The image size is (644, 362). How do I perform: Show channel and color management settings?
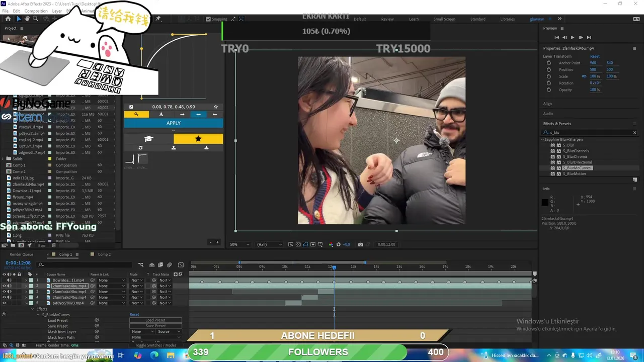tap(331, 244)
